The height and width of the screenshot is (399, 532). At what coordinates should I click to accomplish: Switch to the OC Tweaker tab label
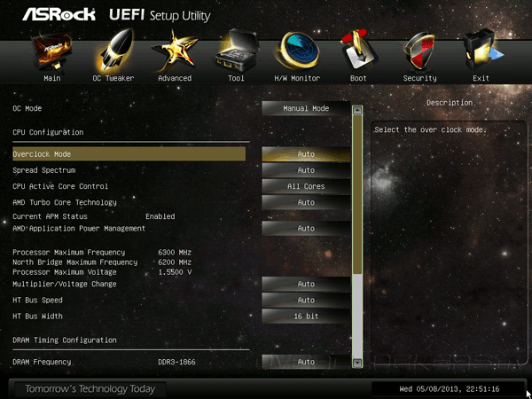coord(113,78)
